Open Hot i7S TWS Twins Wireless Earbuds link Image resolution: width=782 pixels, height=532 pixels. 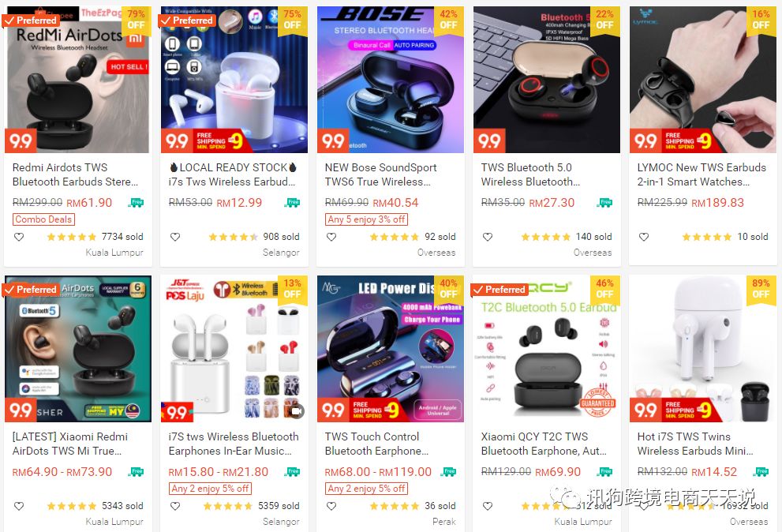(x=695, y=444)
